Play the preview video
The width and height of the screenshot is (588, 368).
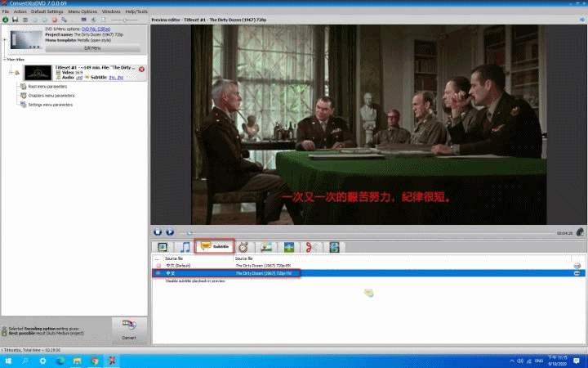pyautogui.click(x=170, y=231)
